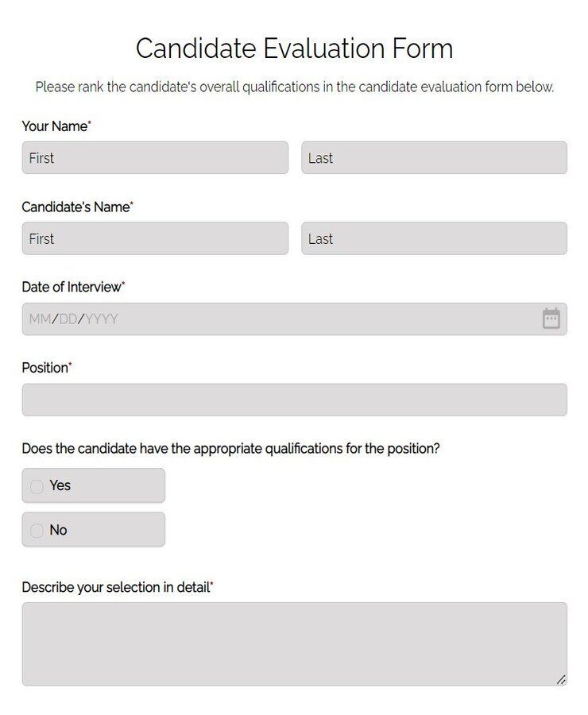This screenshot has width=588, height=715.
Task: Click the Candidate Evaluation Form title
Action: click(294, 48)
